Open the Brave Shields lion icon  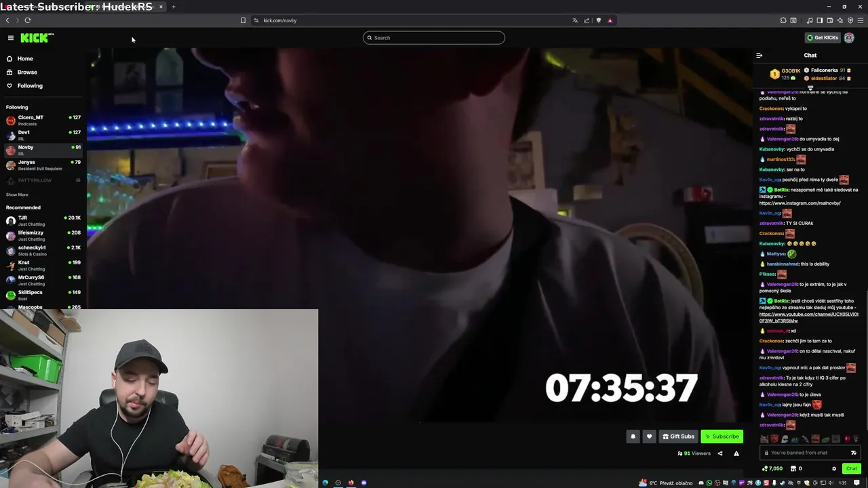point(598,20)
